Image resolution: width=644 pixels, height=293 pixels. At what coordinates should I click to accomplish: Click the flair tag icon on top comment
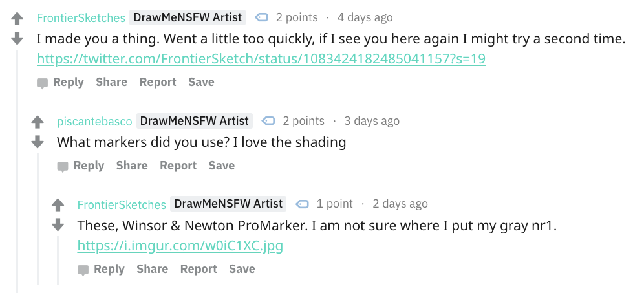tap(261, 17)
